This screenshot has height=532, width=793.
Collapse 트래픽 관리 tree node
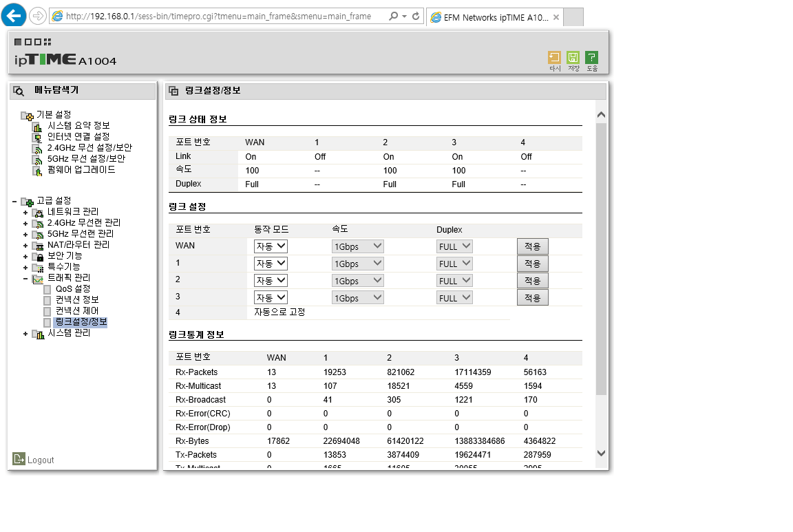point(25,279)
